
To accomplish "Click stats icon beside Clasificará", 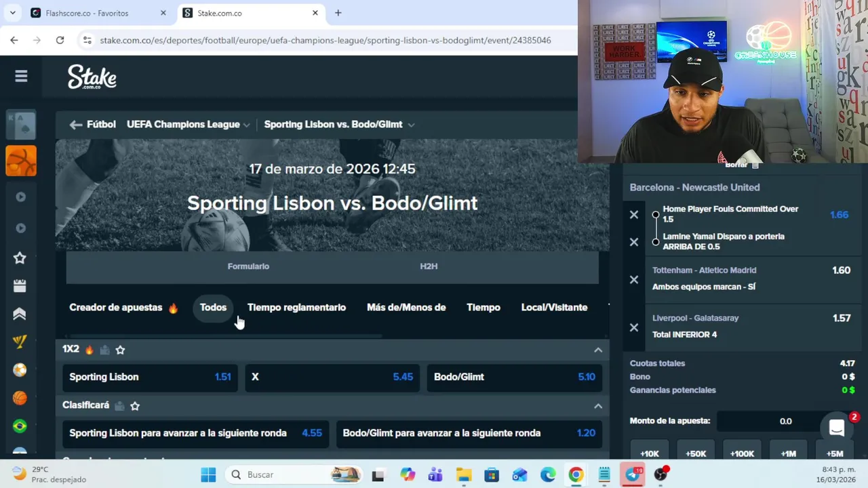I will click(119, 406).
